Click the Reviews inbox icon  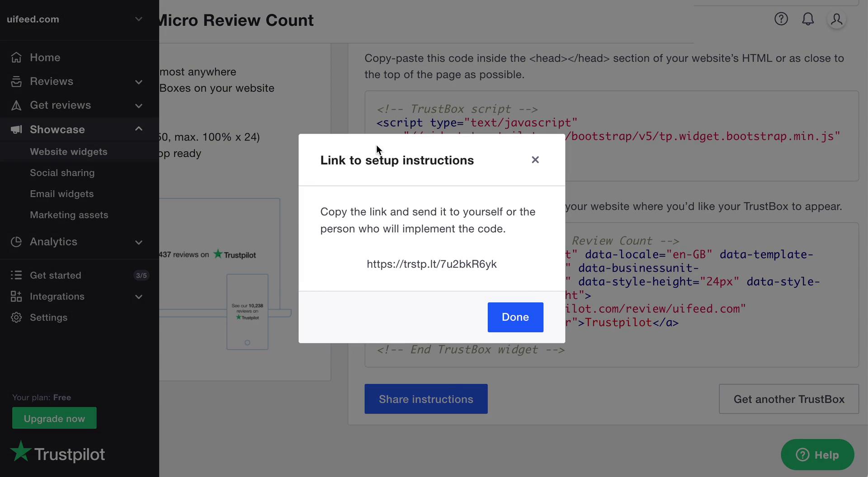click(x=16, y=81)
